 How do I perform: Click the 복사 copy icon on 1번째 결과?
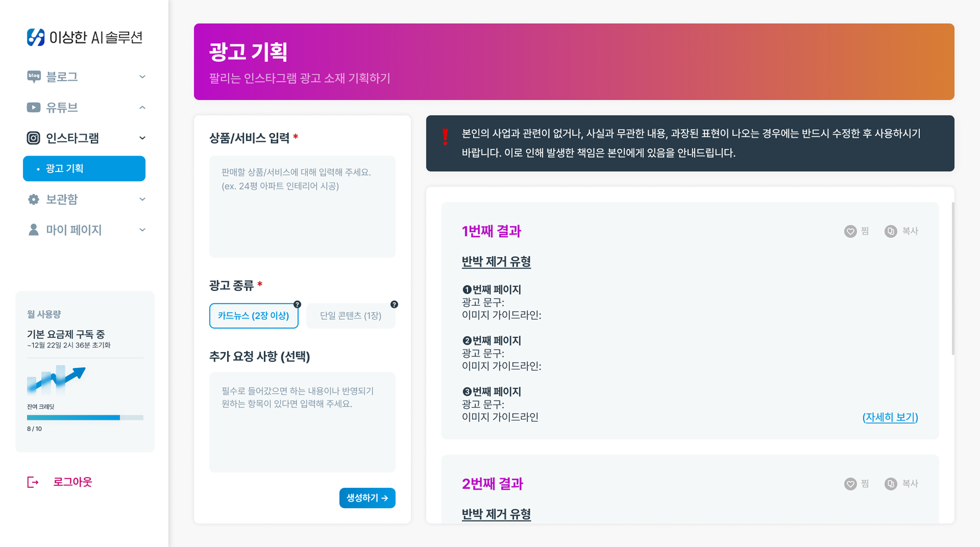[891, 231]
